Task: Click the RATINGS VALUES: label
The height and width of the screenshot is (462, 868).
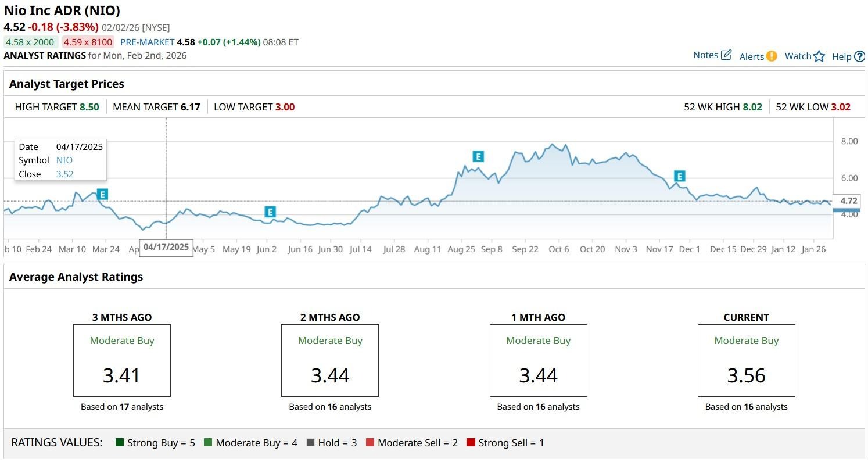Action: 57,443
